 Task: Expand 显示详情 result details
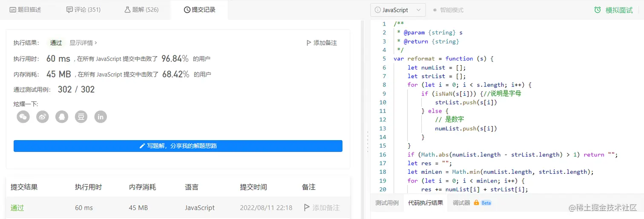click(x=83, y=43)
